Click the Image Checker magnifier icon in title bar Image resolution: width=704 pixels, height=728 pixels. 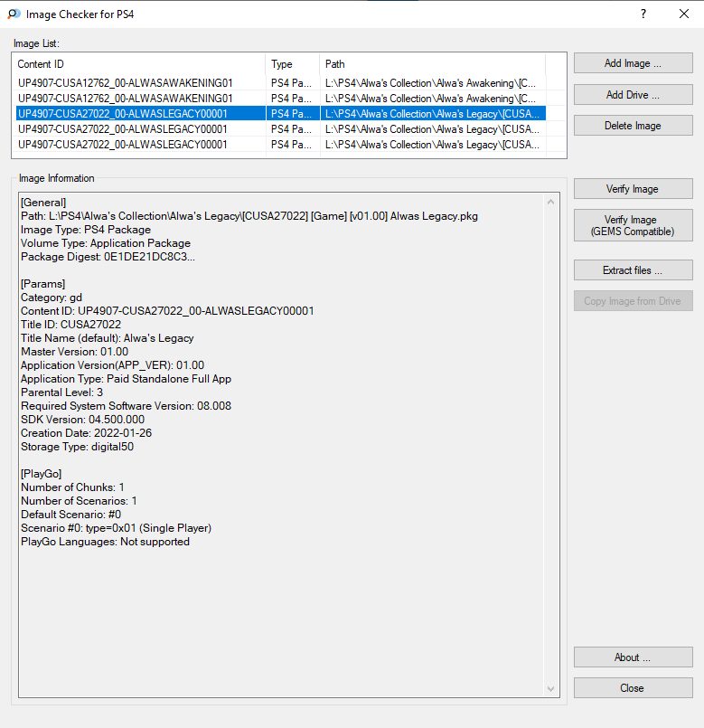14,14
